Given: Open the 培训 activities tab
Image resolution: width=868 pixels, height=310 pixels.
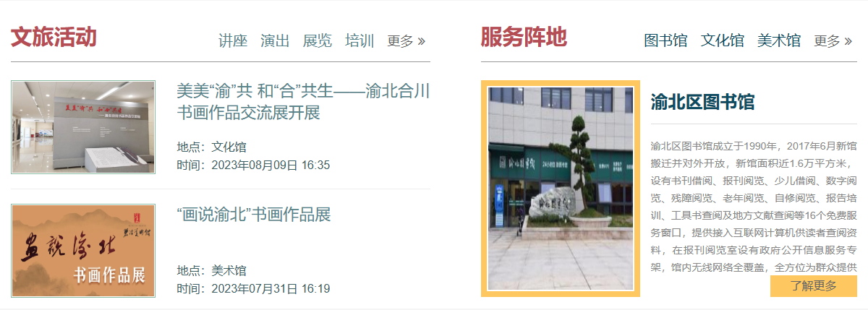Looking at the screenshot, I should click(359, 40).
